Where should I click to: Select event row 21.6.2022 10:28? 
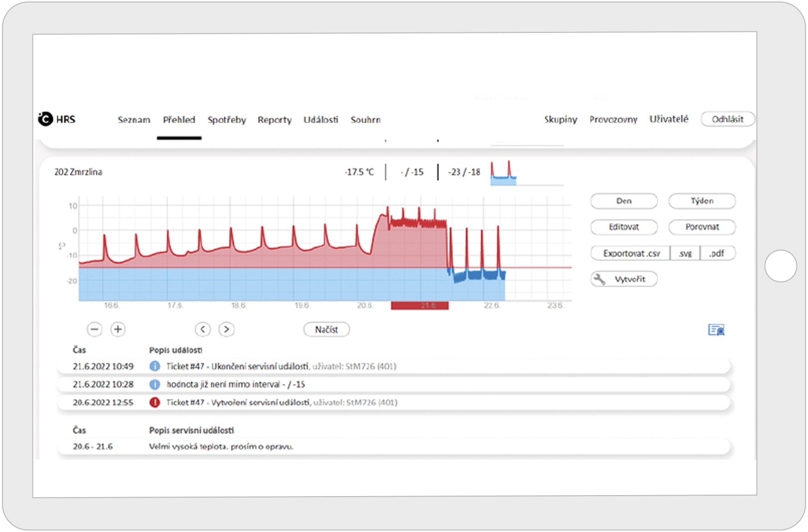click(394, 384)
